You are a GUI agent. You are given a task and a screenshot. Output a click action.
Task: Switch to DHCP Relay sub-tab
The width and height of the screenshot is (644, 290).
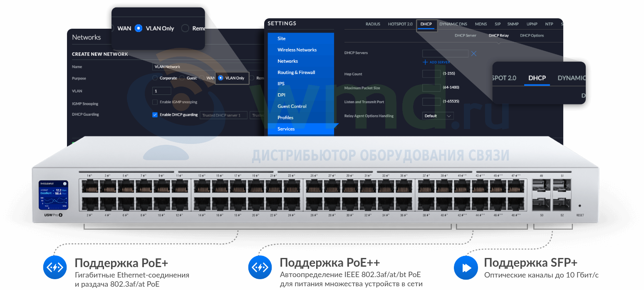point(499,35)
